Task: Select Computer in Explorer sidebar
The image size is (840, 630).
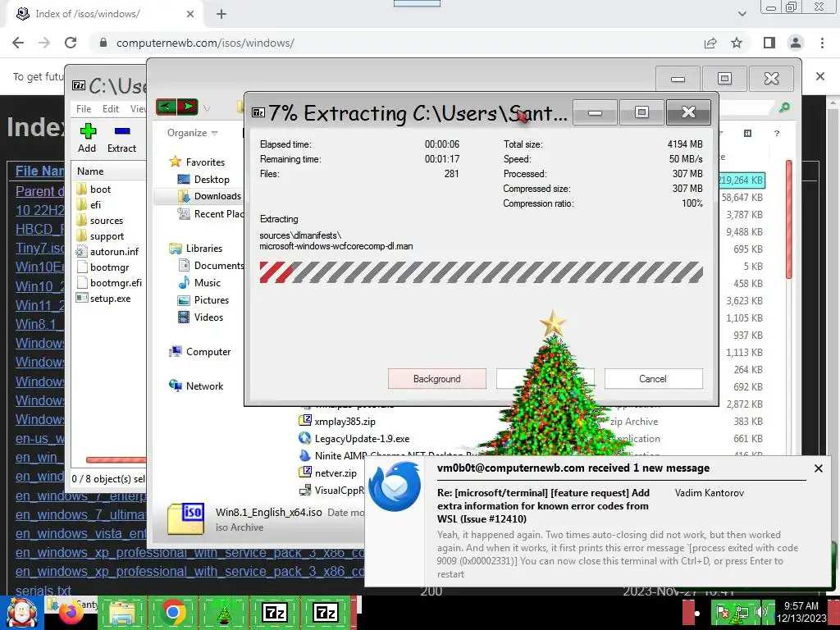Action: [x=208, y=351]
